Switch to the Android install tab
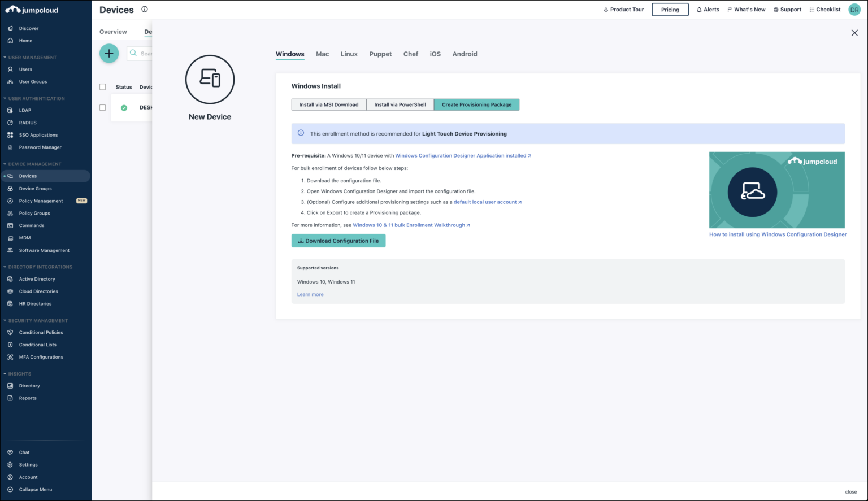 click(x=465, y=54)
